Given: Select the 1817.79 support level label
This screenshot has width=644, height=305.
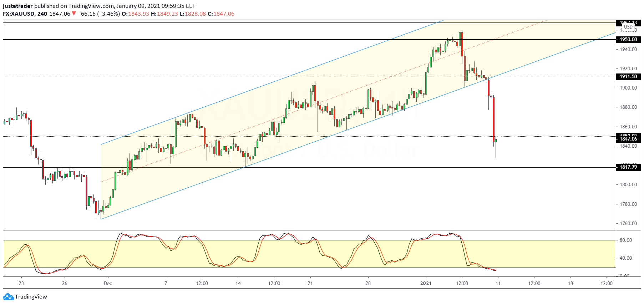Looking at the screenshot, I should pyautogui.click(x=628, y=167).
